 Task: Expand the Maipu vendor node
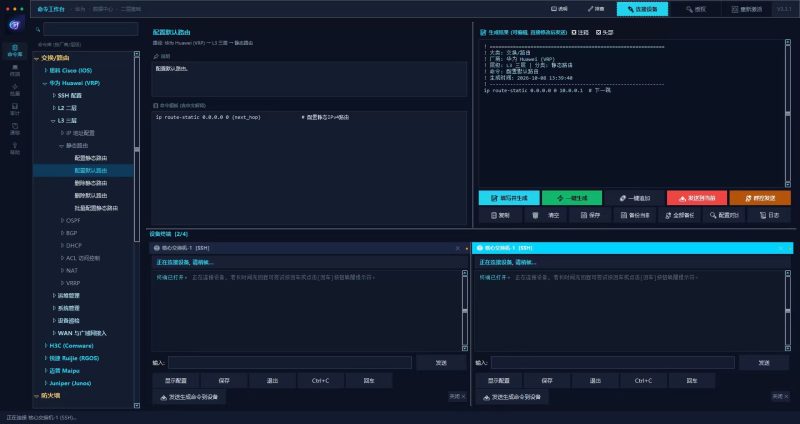(x=45, y=371)
